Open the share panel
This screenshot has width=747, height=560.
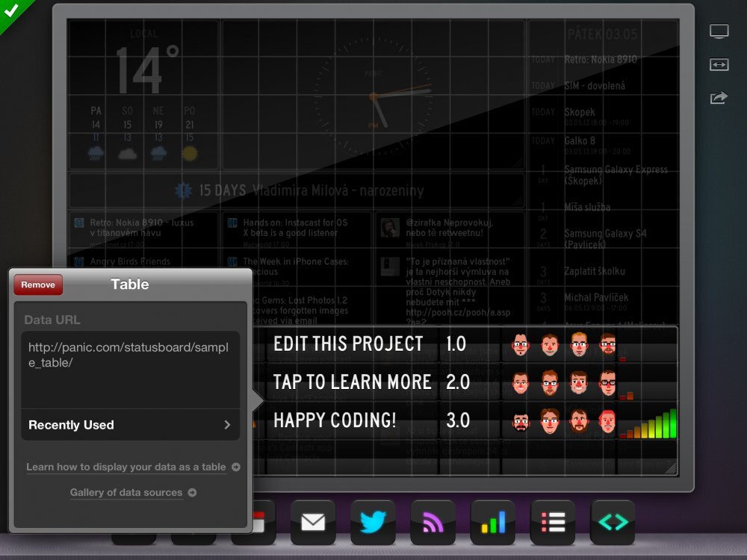click(718, 98)
